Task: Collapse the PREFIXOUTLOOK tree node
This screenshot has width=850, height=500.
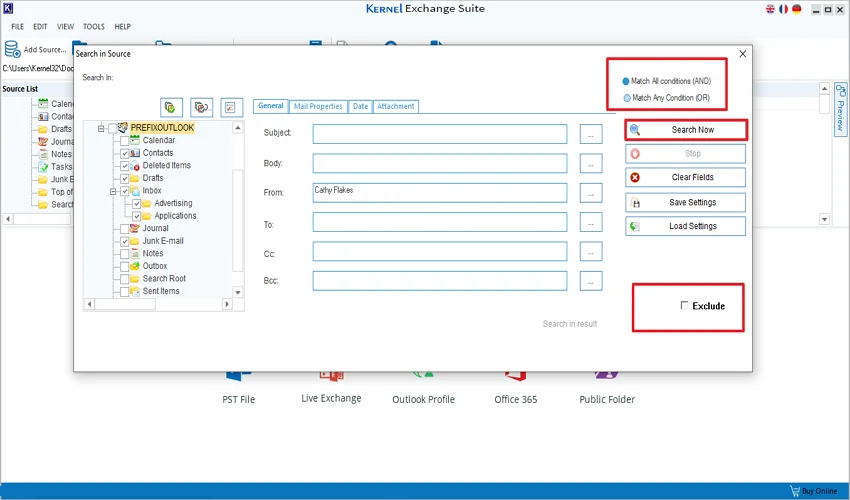Action: [101, 129]
